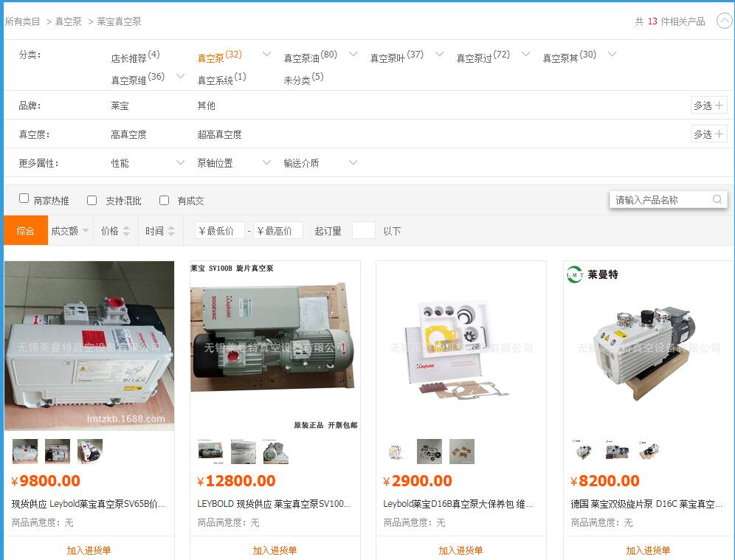Image resolution: width=735 pixels, height=560 pixels.
Task: Open main image of 莱曼特 D16C pump
Action: tap(649, 346)
